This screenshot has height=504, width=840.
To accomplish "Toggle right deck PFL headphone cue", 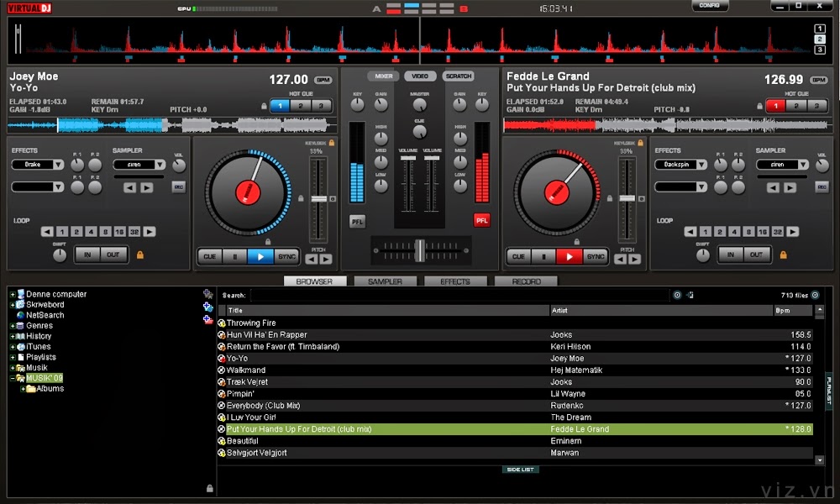I will click(x=481, y=220).
